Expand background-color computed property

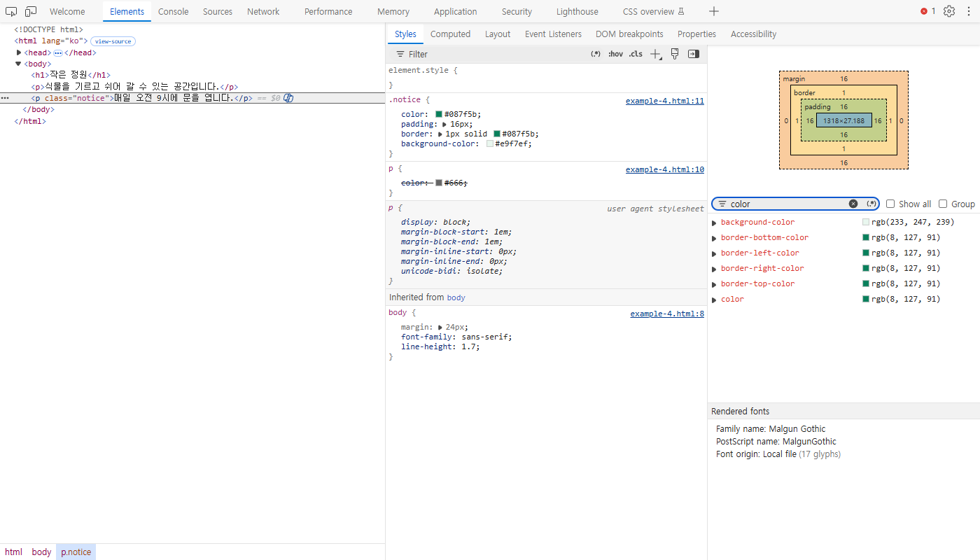(714, 223)
